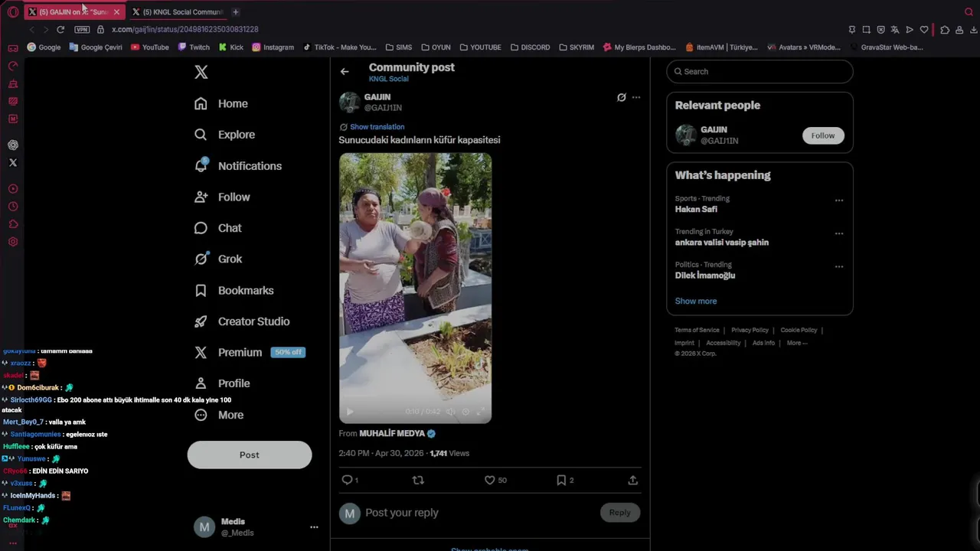Open the Kick bookmark
Screen dimensions: 980x551
coord(230,47)
